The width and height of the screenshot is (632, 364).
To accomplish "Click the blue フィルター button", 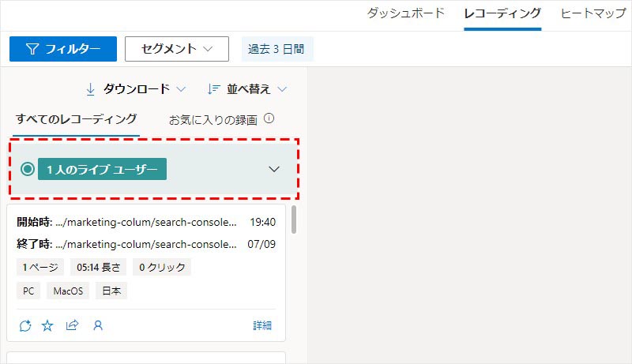I will click(63, 49).
